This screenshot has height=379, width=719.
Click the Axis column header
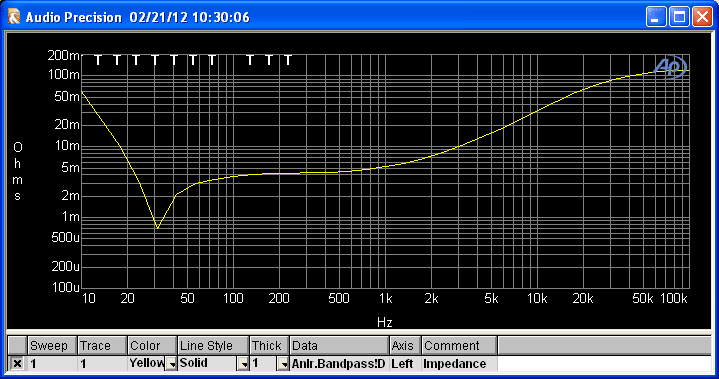(x=405, y=346)
